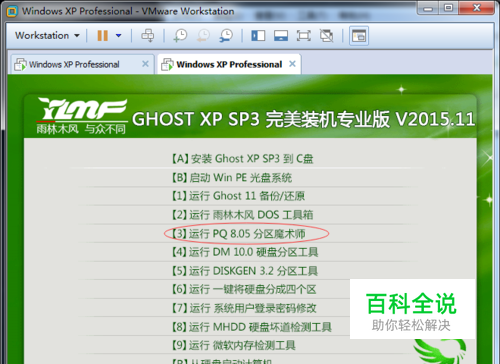Choose [7] system user login password change
500x364 pixels.
coord(244,308)
